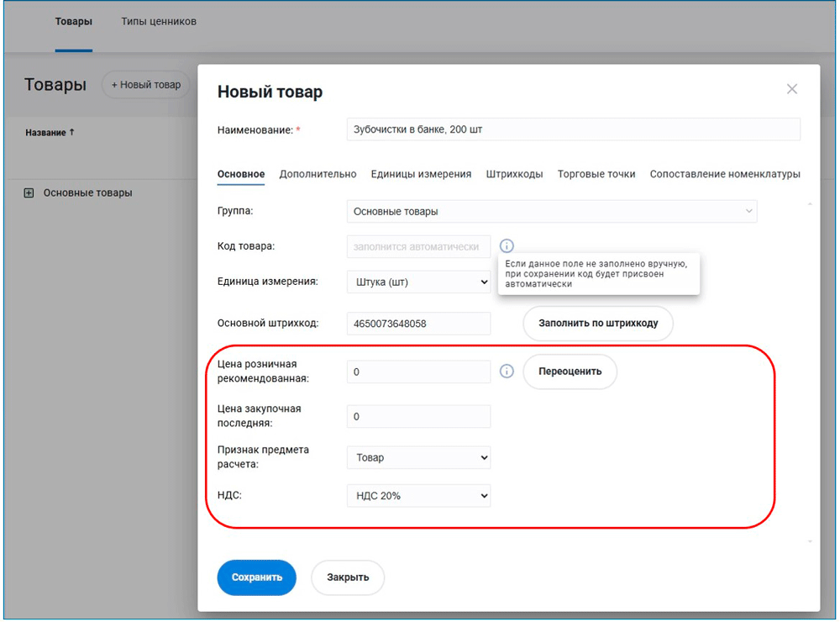Click info icon beside retail price field
Screen dimensions: 840x622
(x=507, y=372)
